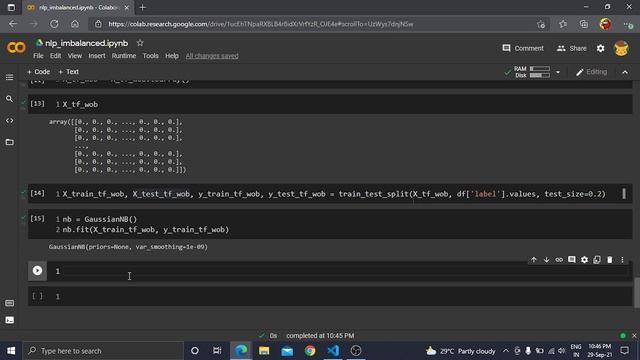Open the cell editor settings gear

tap(584, 260)
